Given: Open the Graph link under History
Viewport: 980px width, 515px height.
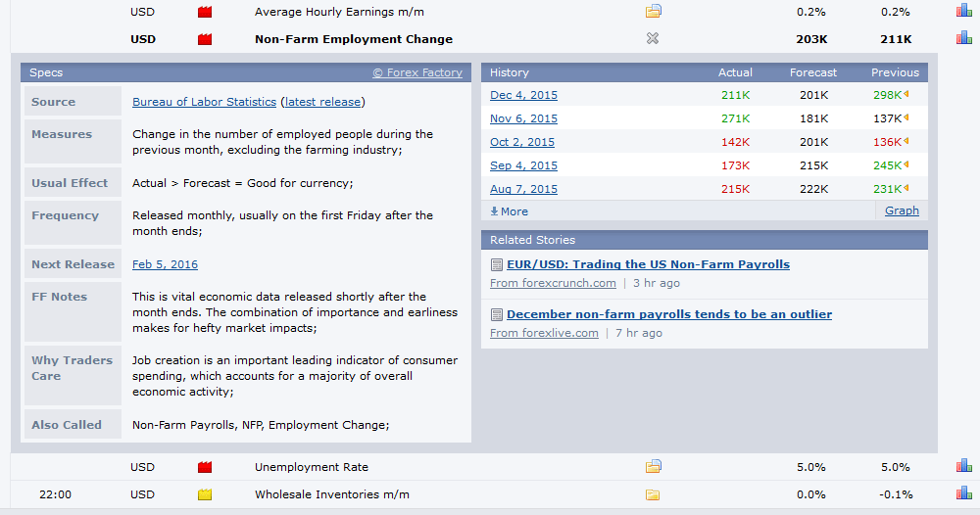Looking at the screenshot, I should [902, 211].
